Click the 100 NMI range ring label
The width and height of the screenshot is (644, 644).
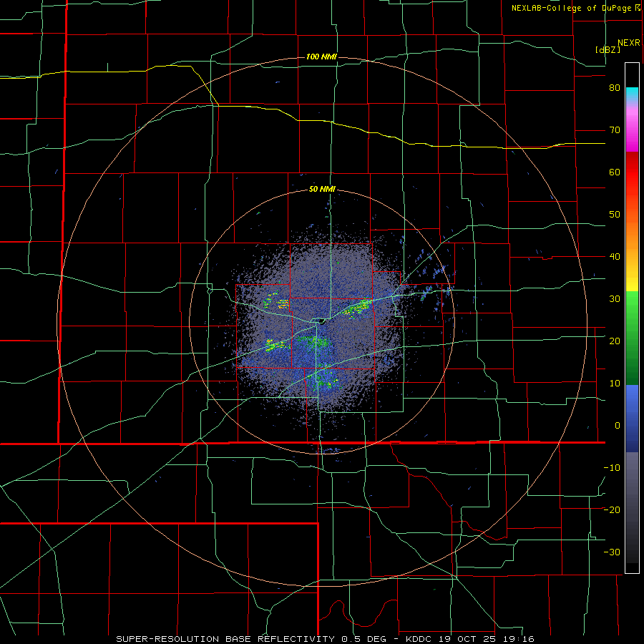321,57
